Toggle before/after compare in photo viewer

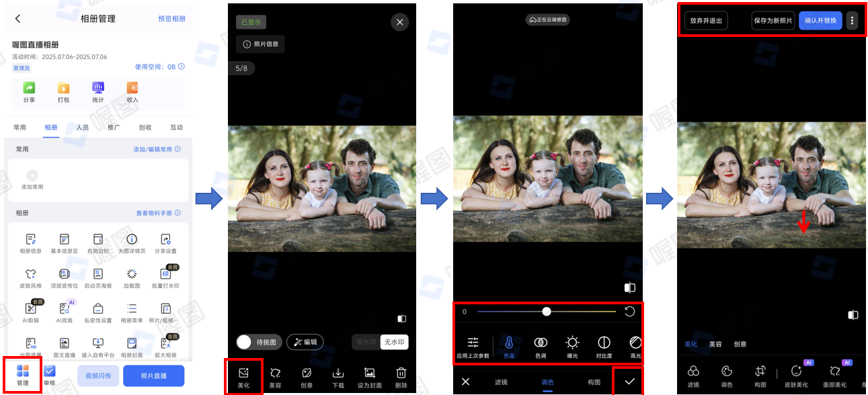[x=401, y=318]
